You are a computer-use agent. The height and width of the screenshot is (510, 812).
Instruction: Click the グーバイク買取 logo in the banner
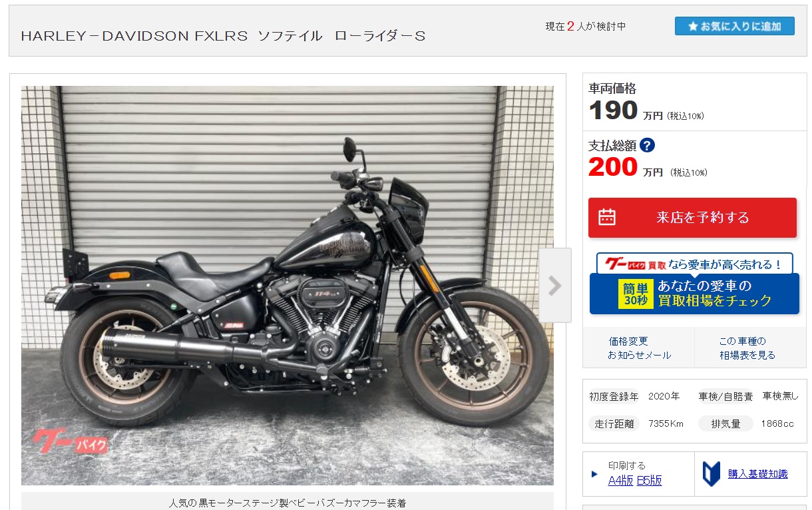pos(634,264)
